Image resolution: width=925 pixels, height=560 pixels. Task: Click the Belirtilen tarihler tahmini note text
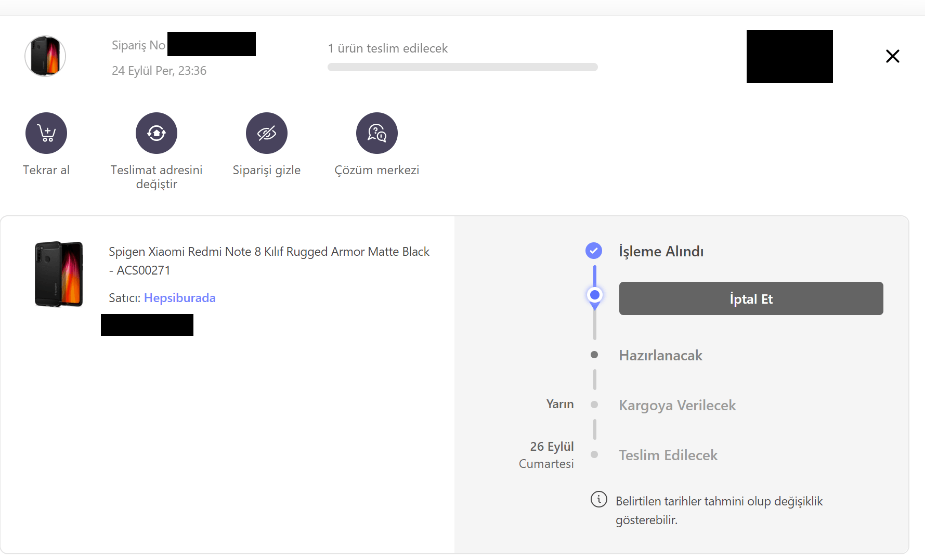pos(719,511)
